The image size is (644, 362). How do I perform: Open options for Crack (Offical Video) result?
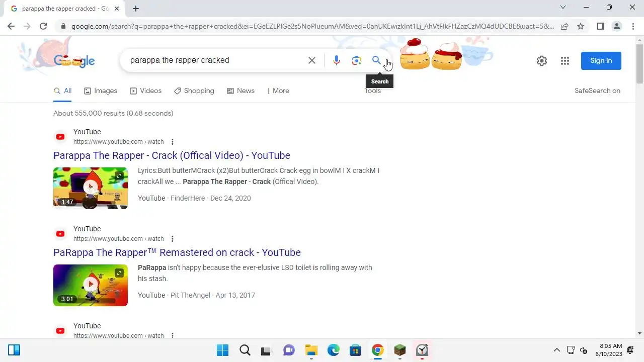point(173,142)
